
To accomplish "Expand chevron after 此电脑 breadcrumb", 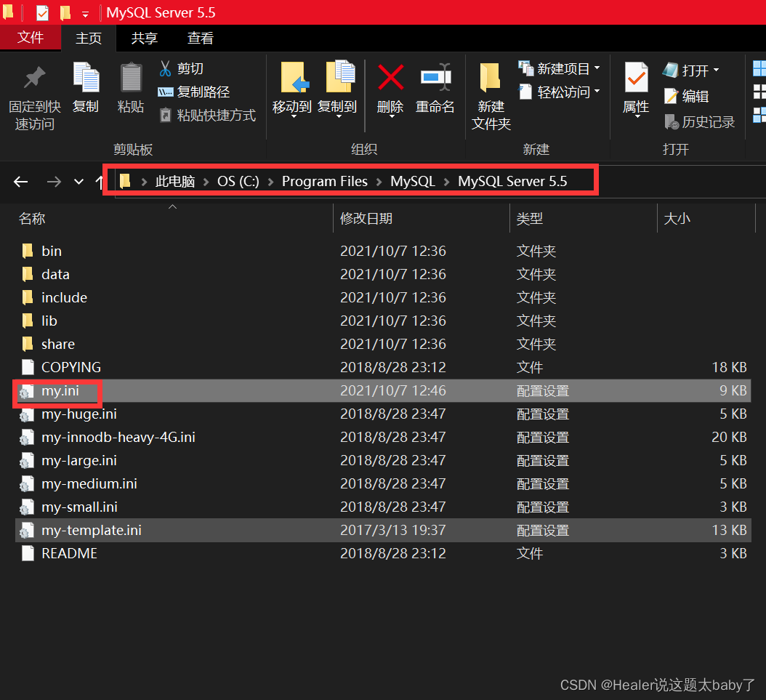I will coord(206,182).
